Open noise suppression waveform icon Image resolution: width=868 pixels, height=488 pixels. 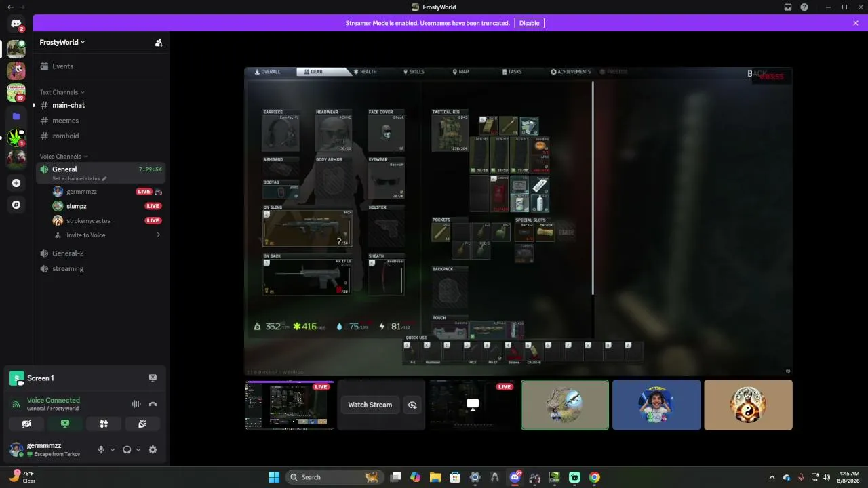[136, 404]
